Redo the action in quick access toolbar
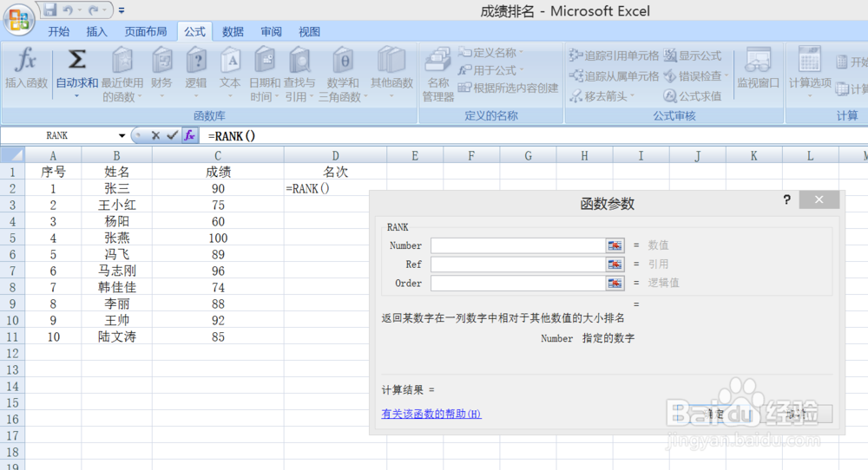This screenshot has height=470, width=868. click(94, 10)
